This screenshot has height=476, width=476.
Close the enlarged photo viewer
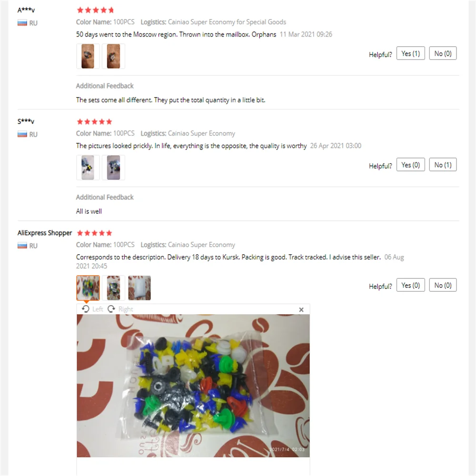coord(301,309)
